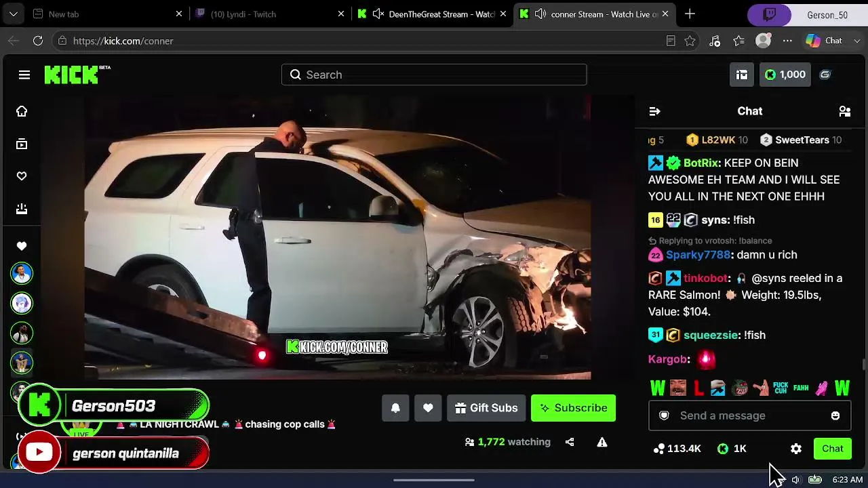Insert the green monster emote
868x488 pixels.
pyautogui.click(x=740, y=388)
